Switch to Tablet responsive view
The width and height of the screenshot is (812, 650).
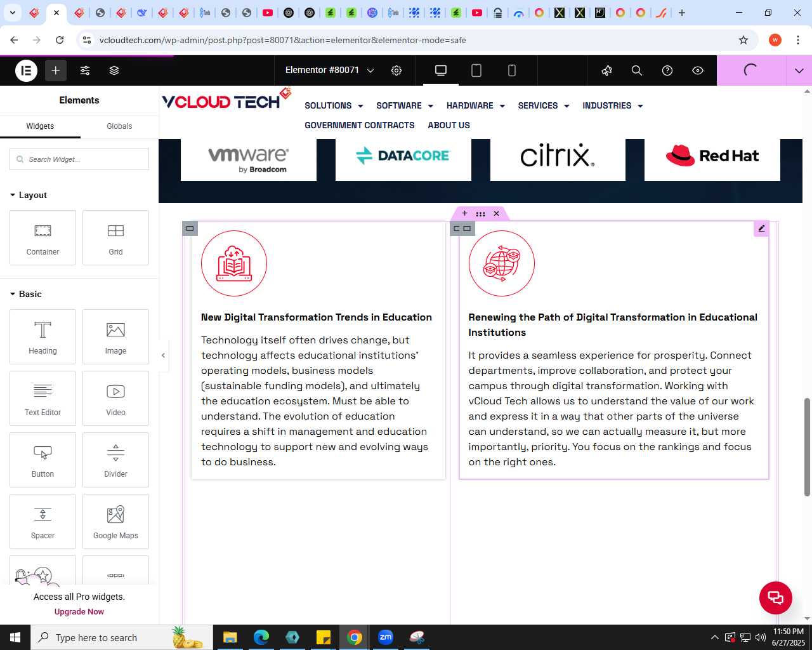pyautogui.click(x=476, y=70)
